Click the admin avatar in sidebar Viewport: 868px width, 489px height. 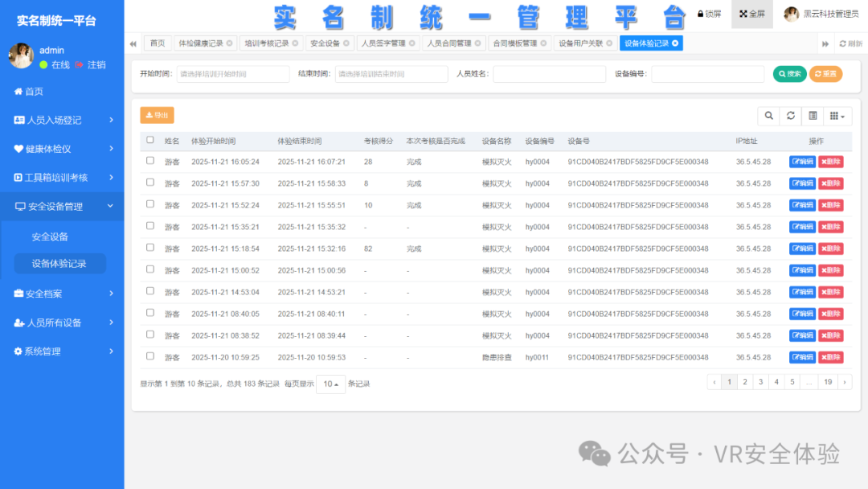21,56
